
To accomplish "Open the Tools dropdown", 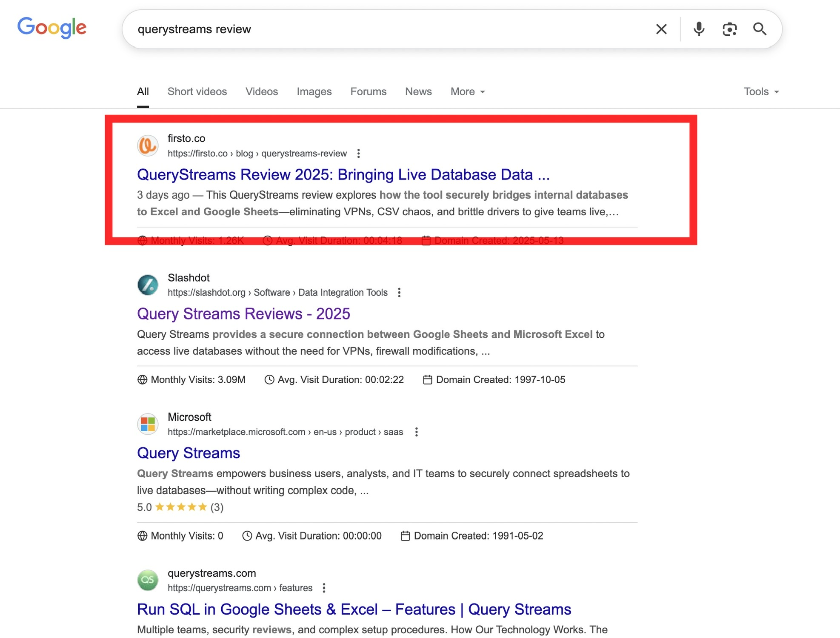I will tap(761, 91).
